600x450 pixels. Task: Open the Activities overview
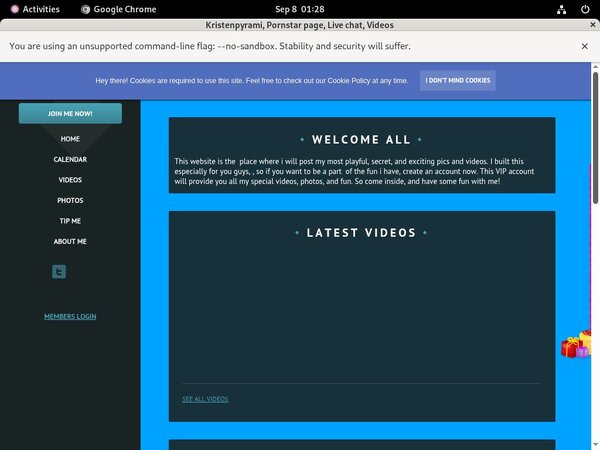click(35, 9)
